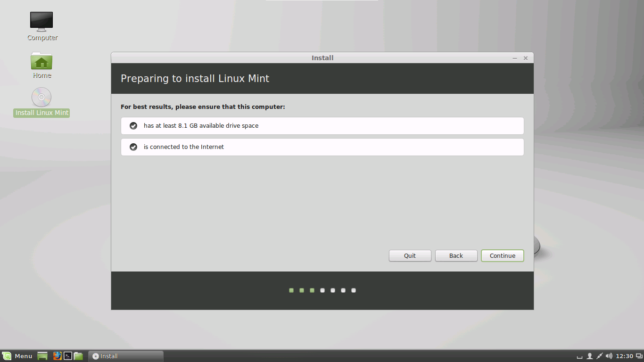Viewport: 644px width, 362px height.
Task: Click the removable drives tray icon
Action: pyautogui.click(x=580, y=356)
